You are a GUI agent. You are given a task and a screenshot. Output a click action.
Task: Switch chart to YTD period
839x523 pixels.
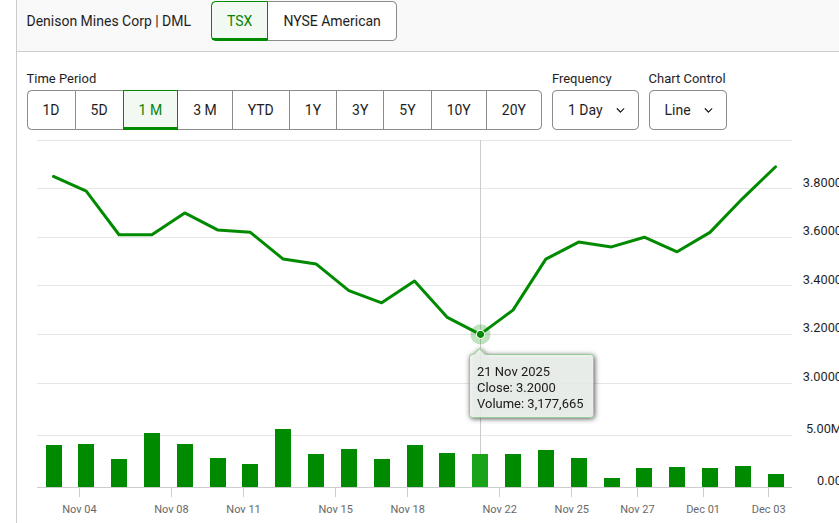click(261, 110)
